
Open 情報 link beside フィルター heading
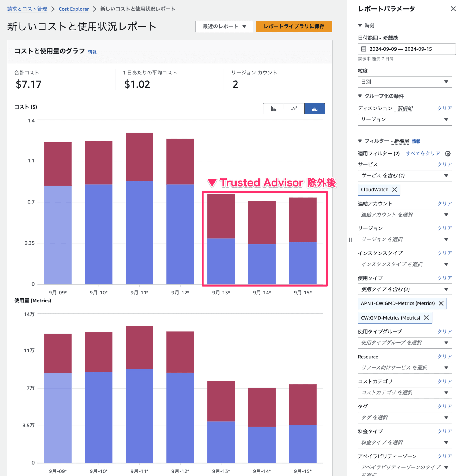[416, 141]
